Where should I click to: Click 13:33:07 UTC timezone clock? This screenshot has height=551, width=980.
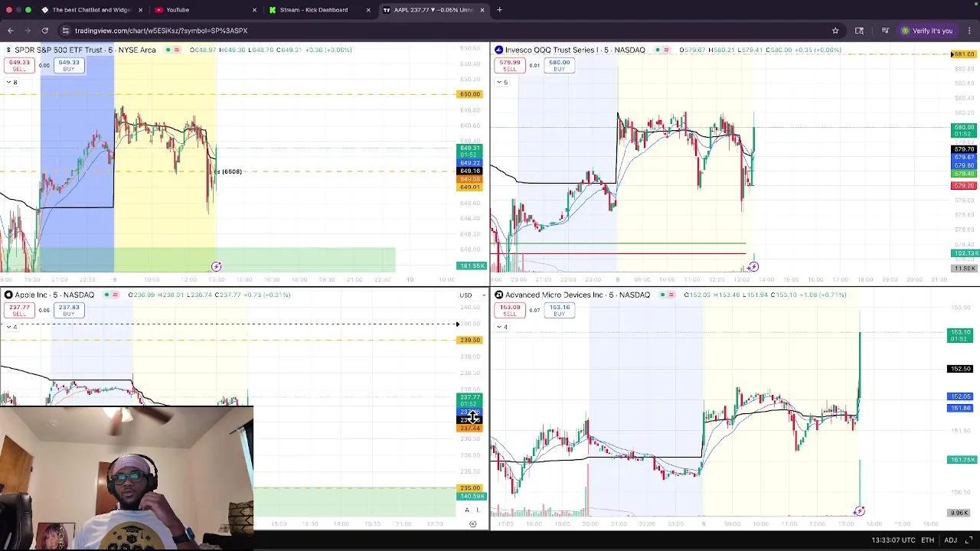[x=892, y=540]
